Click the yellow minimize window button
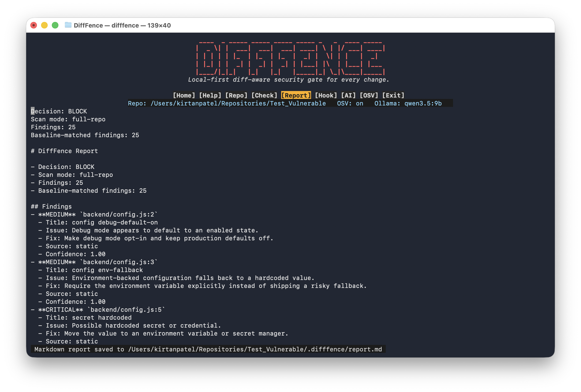 tap(44, 25)
